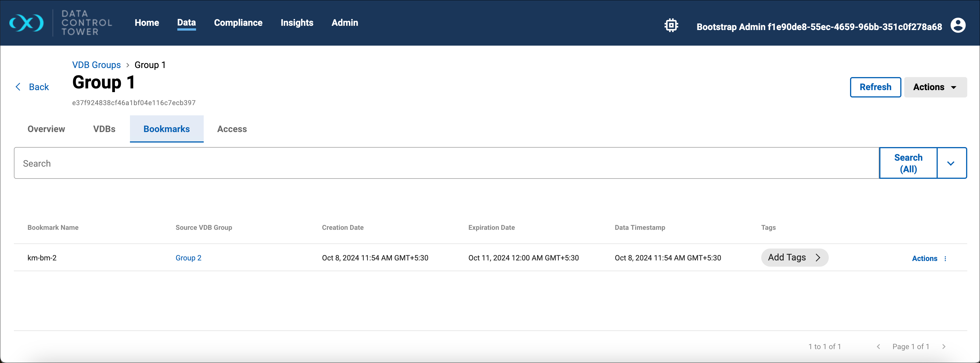
Task: Focus the bookmarks Search input field
Action: tap(445, 164)
